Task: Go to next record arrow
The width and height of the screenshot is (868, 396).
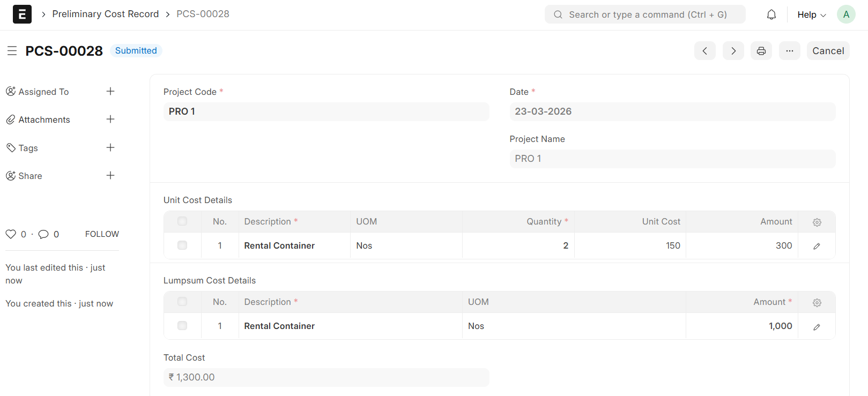Action: (733, 51)
